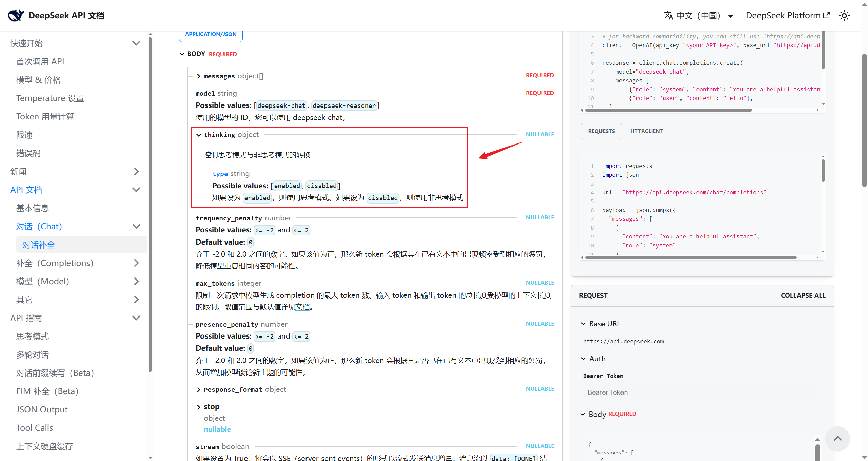Click the vertical scrollbar of requests code block
Screen dimensions: 868x461
pyautogui.click(x=823, y=170)
